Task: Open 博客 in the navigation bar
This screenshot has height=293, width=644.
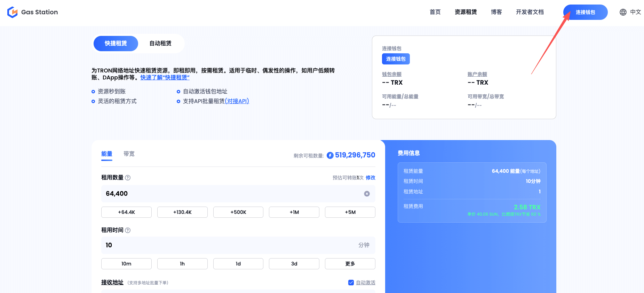Action: [496, 12]
